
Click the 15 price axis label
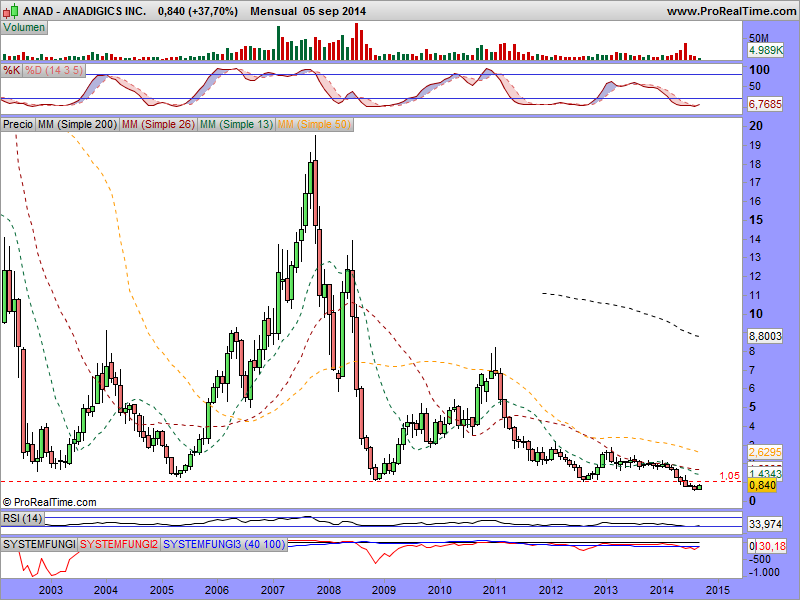coord(756,220)
